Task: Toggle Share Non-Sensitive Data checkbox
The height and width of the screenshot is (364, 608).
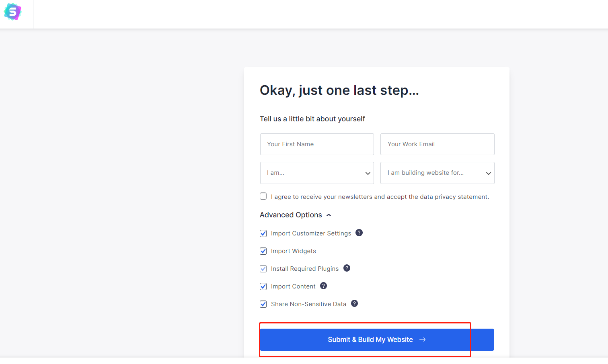Action: (263, 304)
